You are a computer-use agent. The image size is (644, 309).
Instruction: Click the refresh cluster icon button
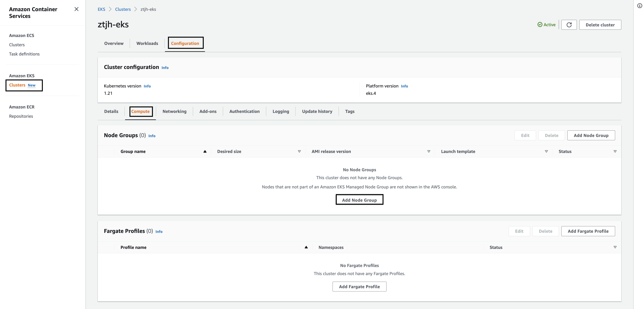coord(569,25)
